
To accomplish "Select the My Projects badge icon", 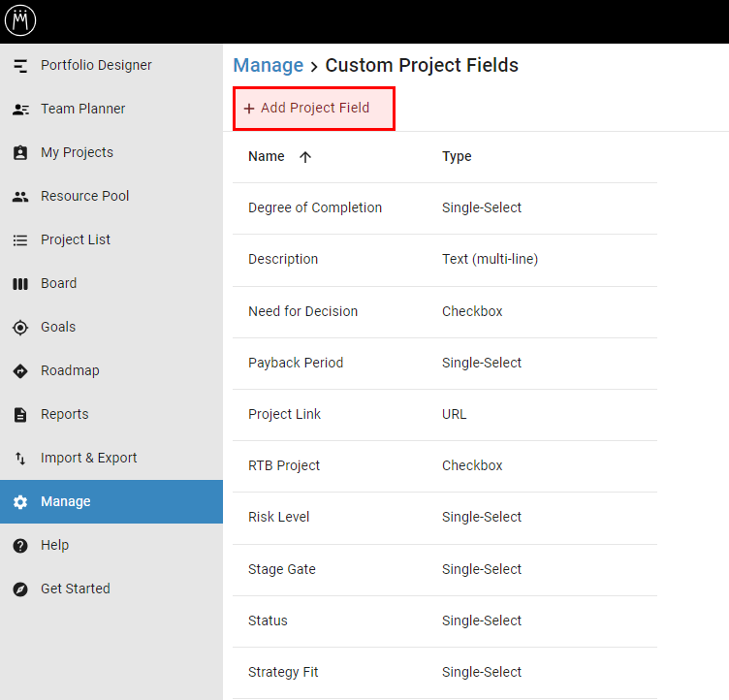I will pos(20,152).
